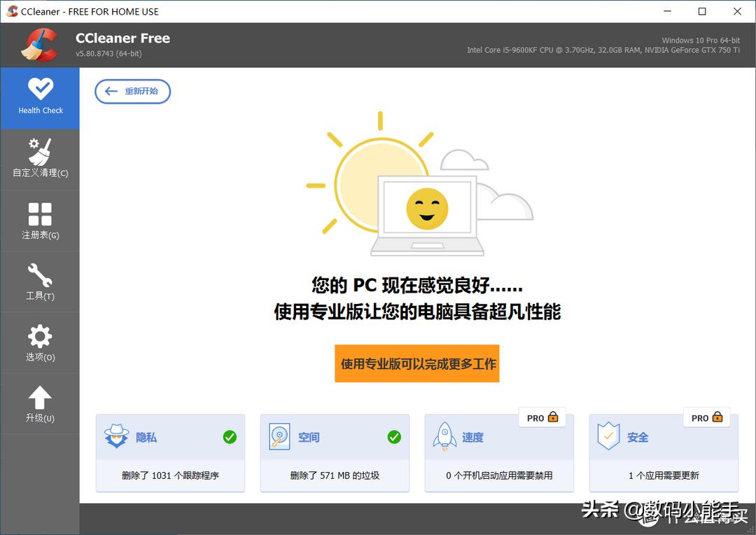Click the green checkmark on the 隐私 card

230,436
